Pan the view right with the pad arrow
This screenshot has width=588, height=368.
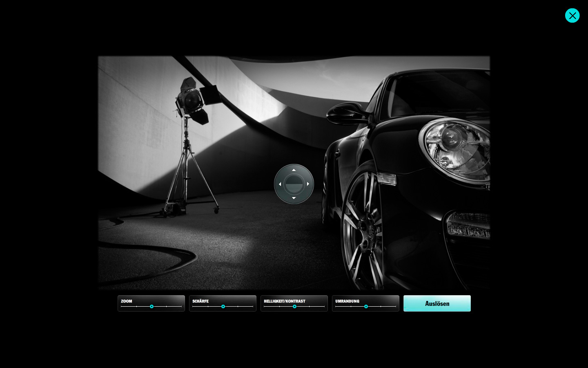coord(308,184)
